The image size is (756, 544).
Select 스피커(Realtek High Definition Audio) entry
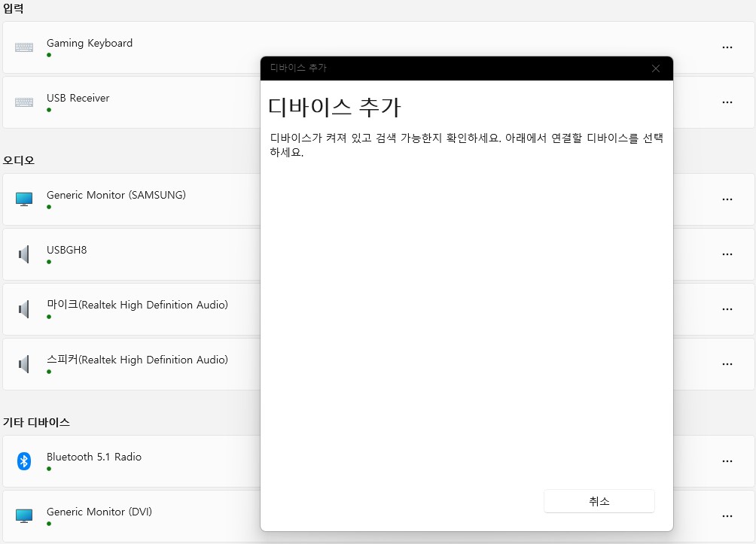click(x=137, y=360)
